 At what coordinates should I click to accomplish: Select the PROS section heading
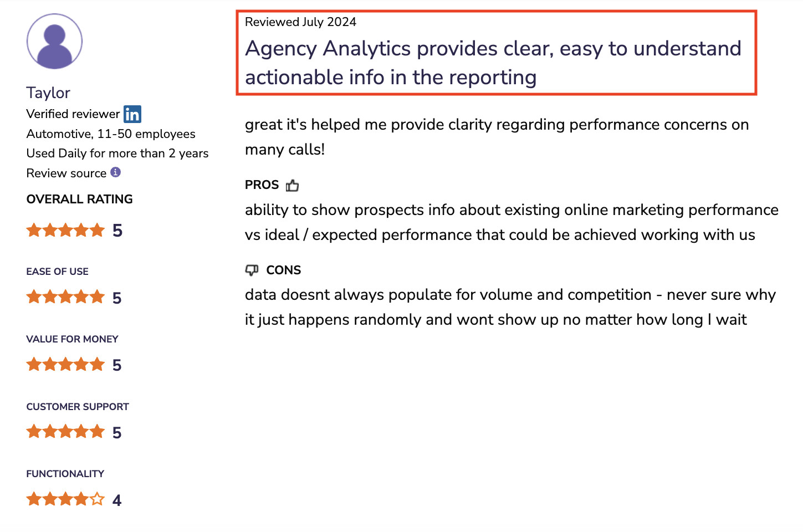[262, 185]
